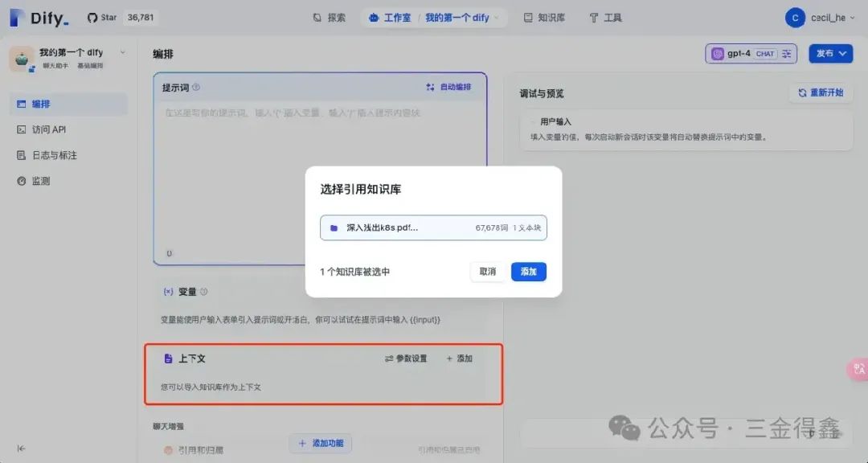Switch to the 知识库 section
The image size is (868, 463).
[545, 17]
